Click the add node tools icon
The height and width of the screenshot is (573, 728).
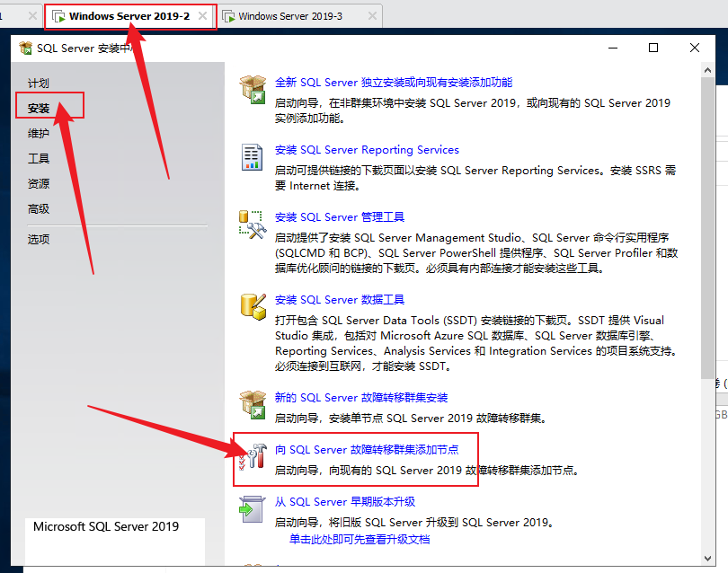pyautogui.click(x=253, y=456)
